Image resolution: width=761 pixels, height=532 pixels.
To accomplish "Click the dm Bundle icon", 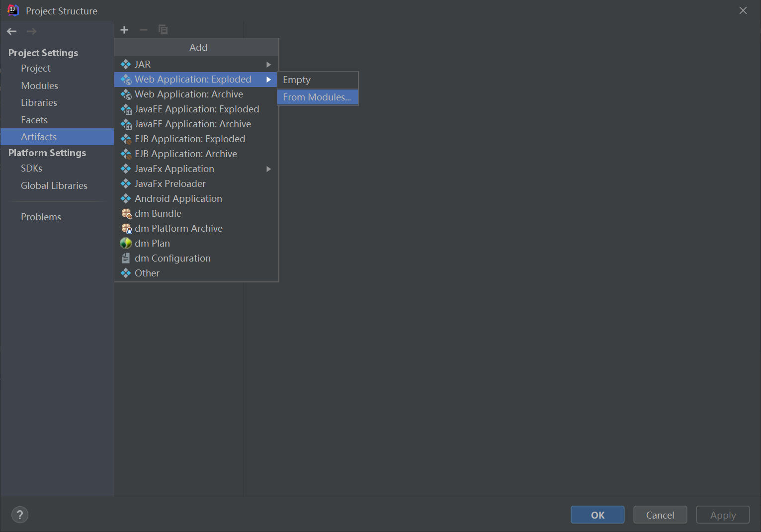I will (126, 214).
